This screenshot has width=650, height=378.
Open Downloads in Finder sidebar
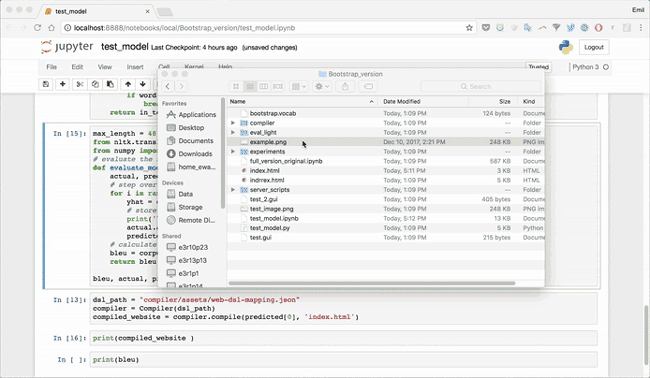pyautogui.click(x=190, y=154)
